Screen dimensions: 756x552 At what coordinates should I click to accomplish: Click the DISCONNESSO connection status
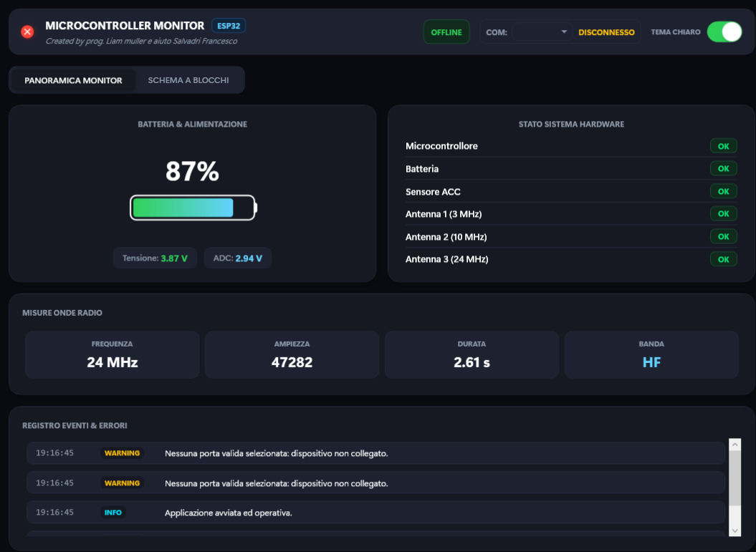(606, 32)
